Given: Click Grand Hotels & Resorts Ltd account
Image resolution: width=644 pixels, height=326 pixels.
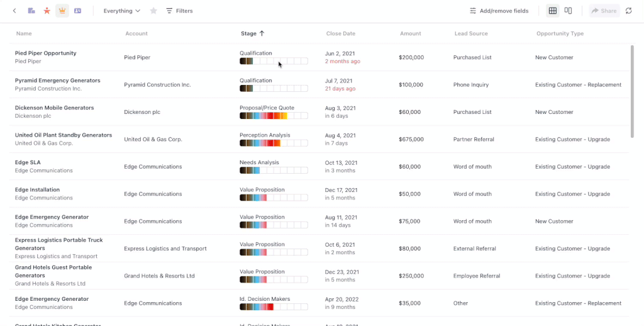Looking at the screenshot, I should [x=159, y=276].
